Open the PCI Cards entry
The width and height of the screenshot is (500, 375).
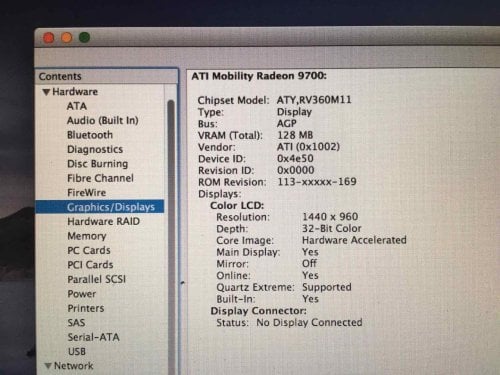(90, 265)
